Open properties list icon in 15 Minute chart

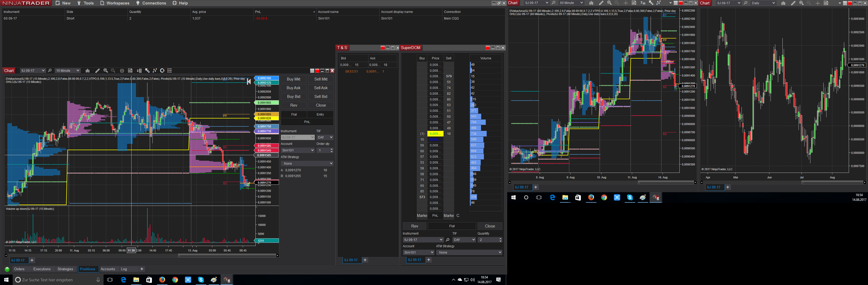(x=170, y=71)
